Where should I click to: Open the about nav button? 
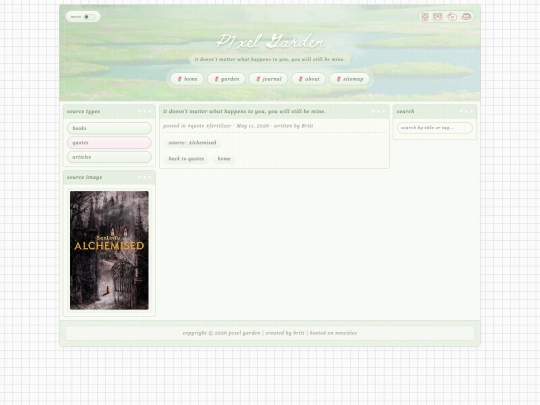point(309,79)
